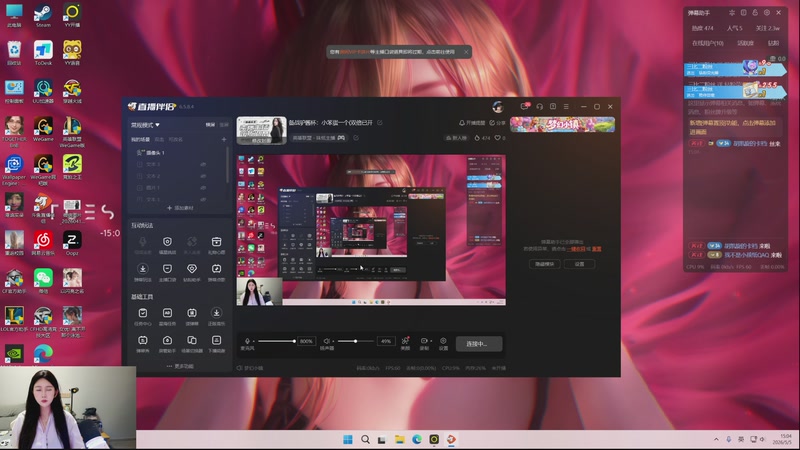
Task: Open settings gear in bottom control bar
Action: (x=443, y=340)
